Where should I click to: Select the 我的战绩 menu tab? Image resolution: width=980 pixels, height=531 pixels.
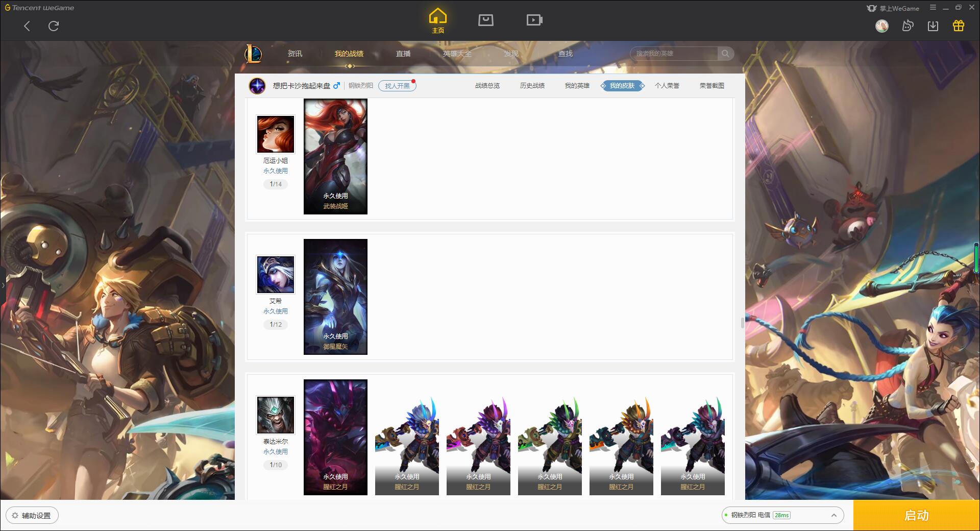pyautogui.click(x=349, y=54)
